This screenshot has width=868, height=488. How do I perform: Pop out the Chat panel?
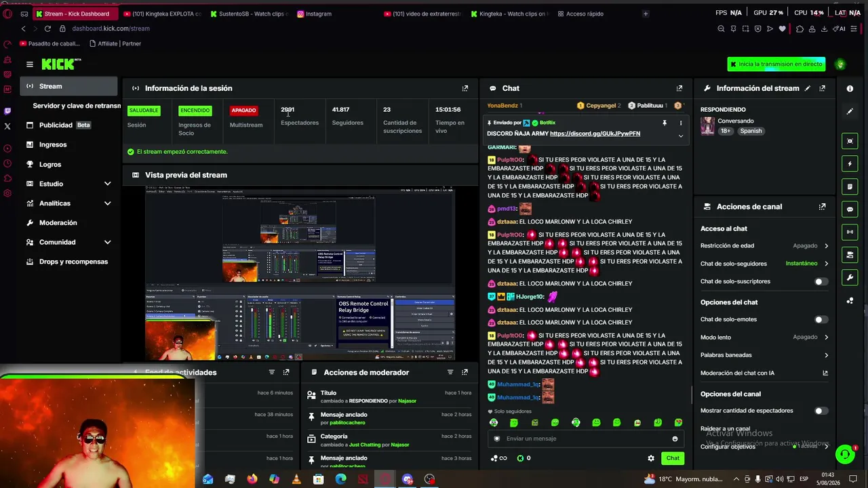(679, 88)
